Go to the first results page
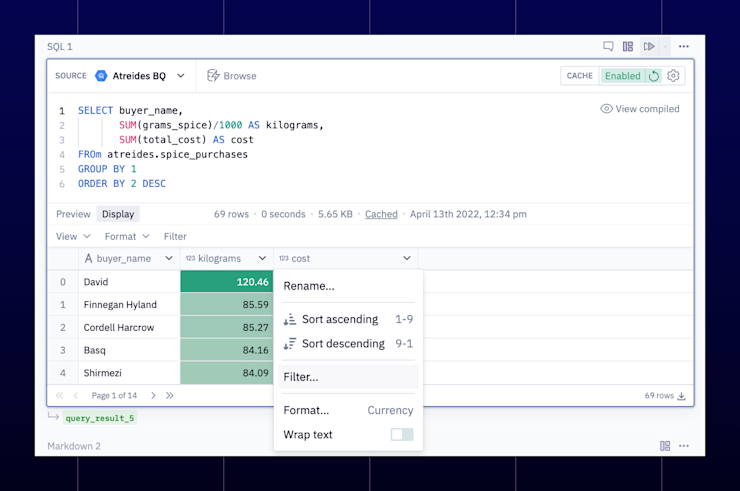 click(x=59, y=395)
